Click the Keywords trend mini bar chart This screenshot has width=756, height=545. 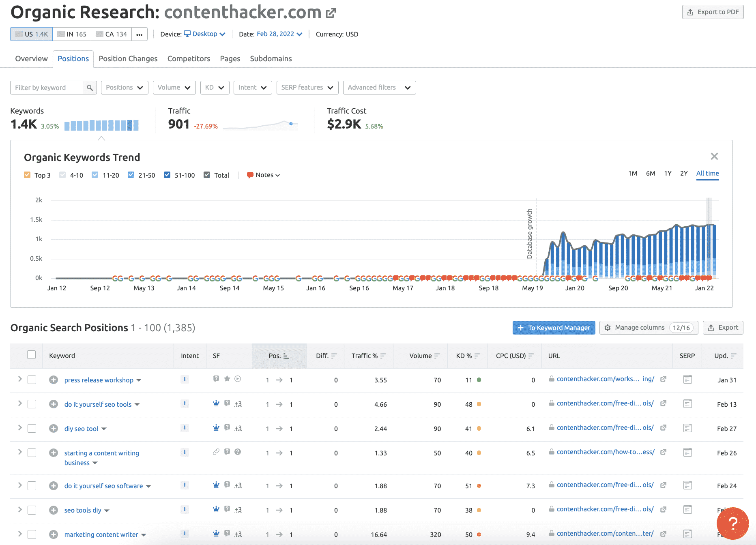(x=101, y=125)
